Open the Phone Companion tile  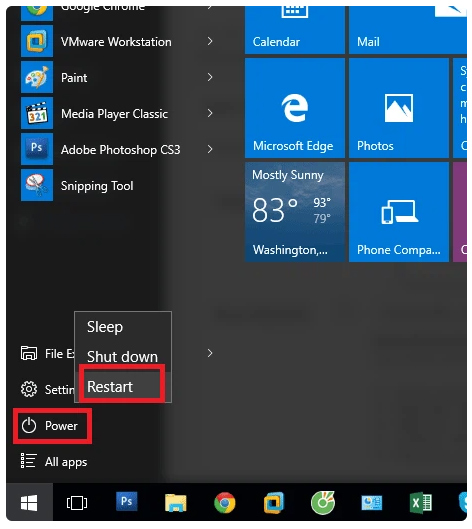pos(398,212)
